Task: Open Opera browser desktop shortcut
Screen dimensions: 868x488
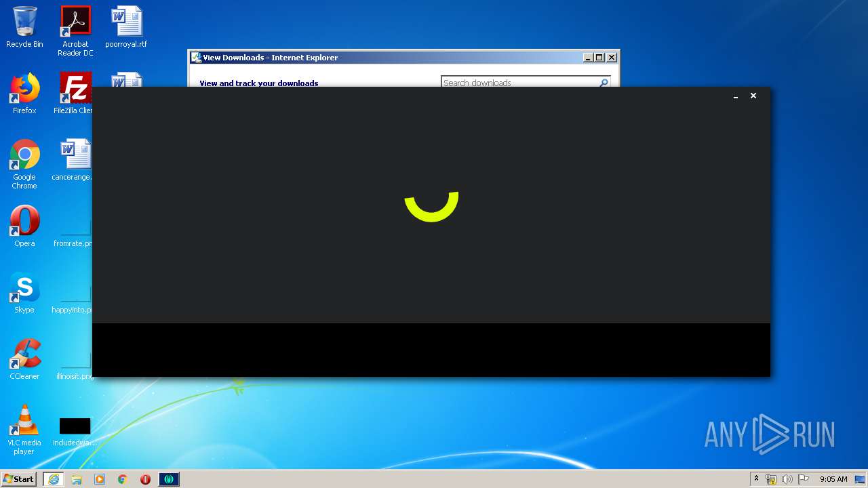Action: 24,226
